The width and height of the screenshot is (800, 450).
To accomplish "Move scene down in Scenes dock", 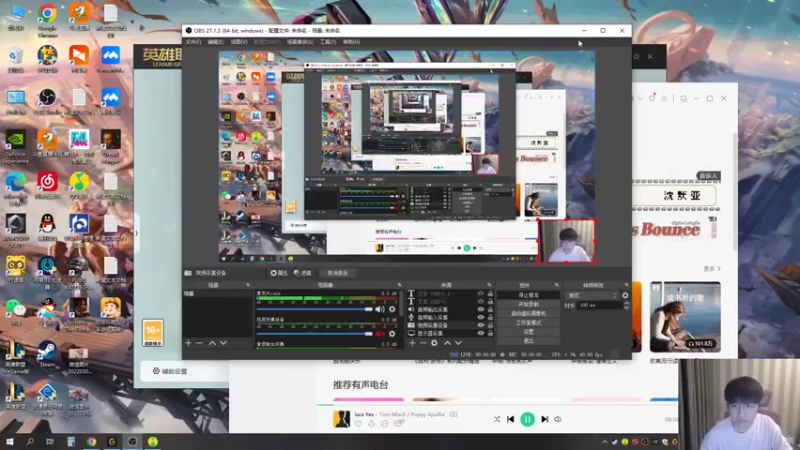I will click(223, 343).
